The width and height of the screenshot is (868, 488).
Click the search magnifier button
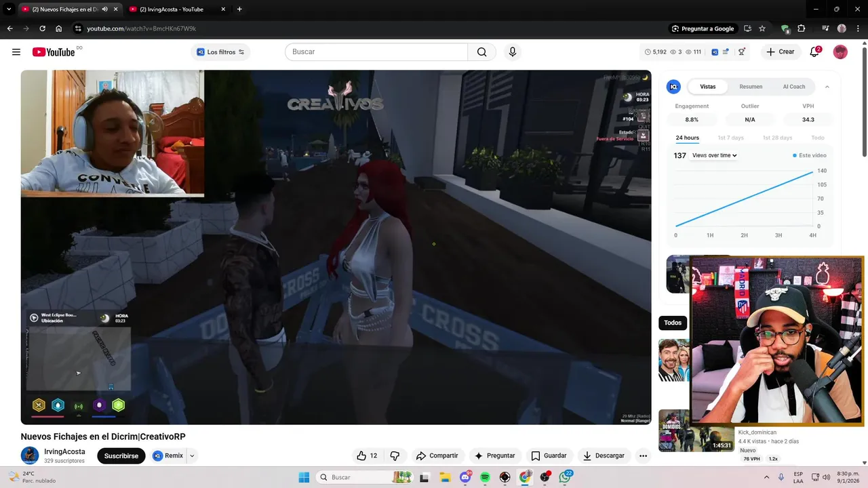[481, 52]
